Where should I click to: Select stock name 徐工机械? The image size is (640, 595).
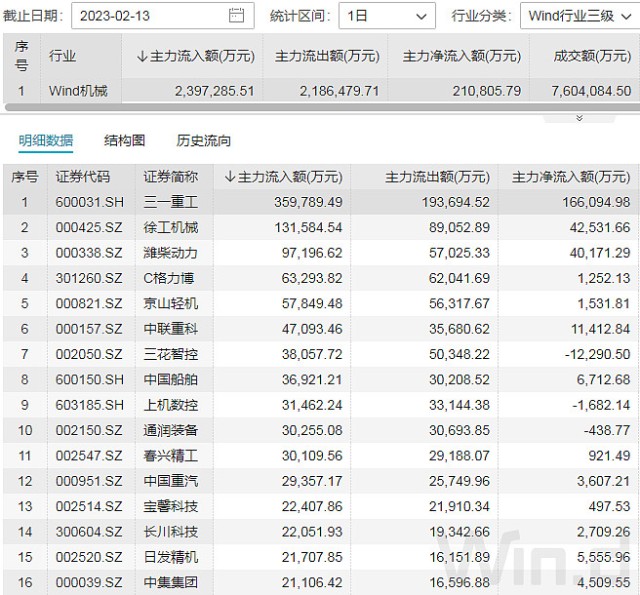point(171,227)
